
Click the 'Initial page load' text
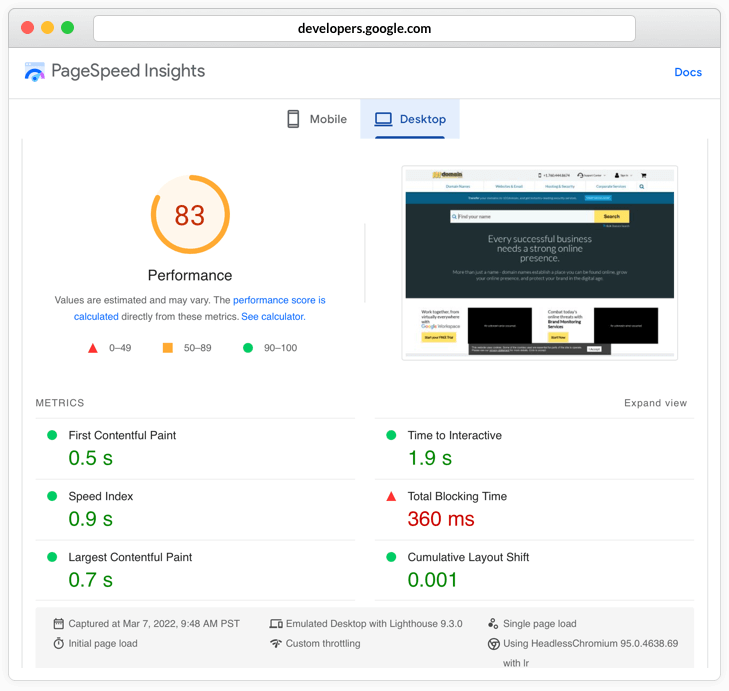(x=103, y=644)
